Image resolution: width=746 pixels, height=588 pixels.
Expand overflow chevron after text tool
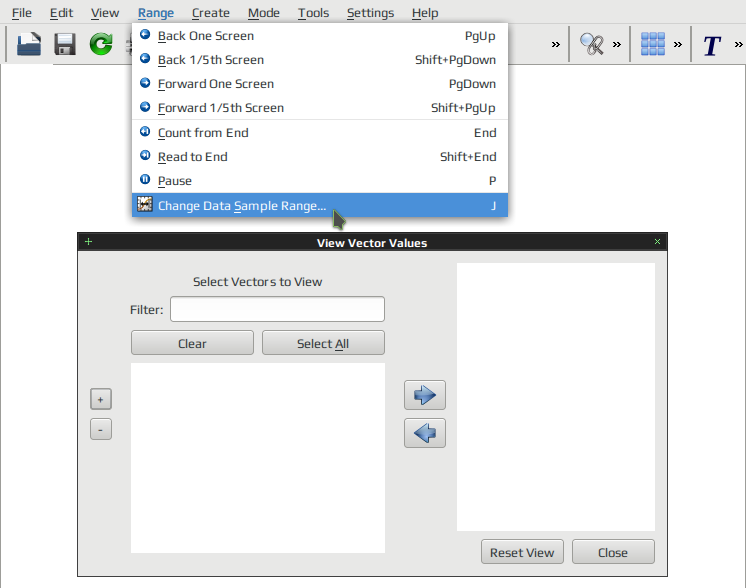pyautogui.click(x=738, y=45)
